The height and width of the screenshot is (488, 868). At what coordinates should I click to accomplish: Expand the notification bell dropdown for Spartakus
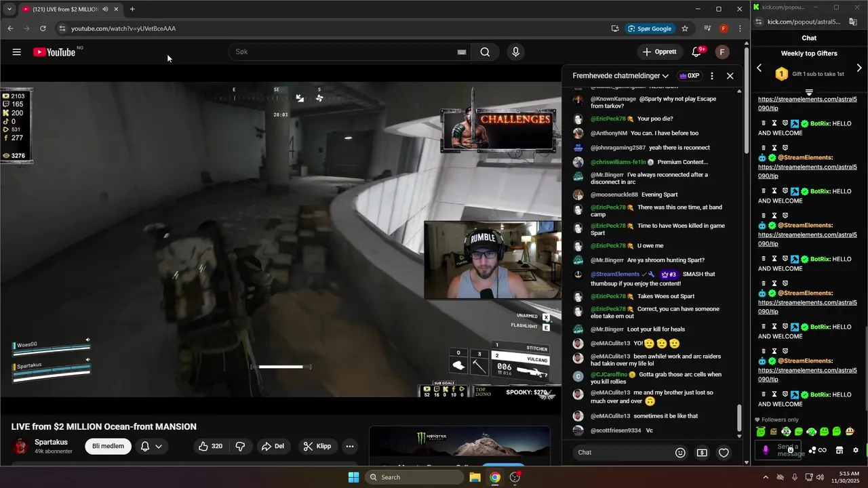[x=151, y=446]
